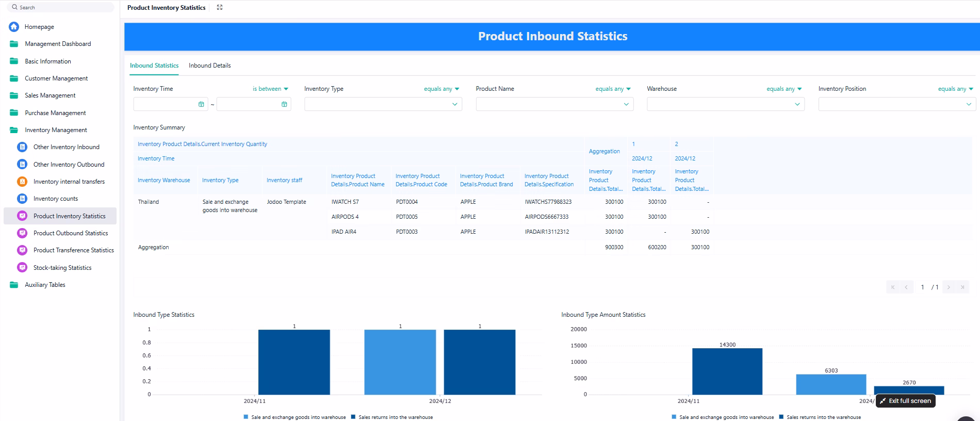Go to the next page arrow
This screenshot has height=421, width=980.
[949, 287]
